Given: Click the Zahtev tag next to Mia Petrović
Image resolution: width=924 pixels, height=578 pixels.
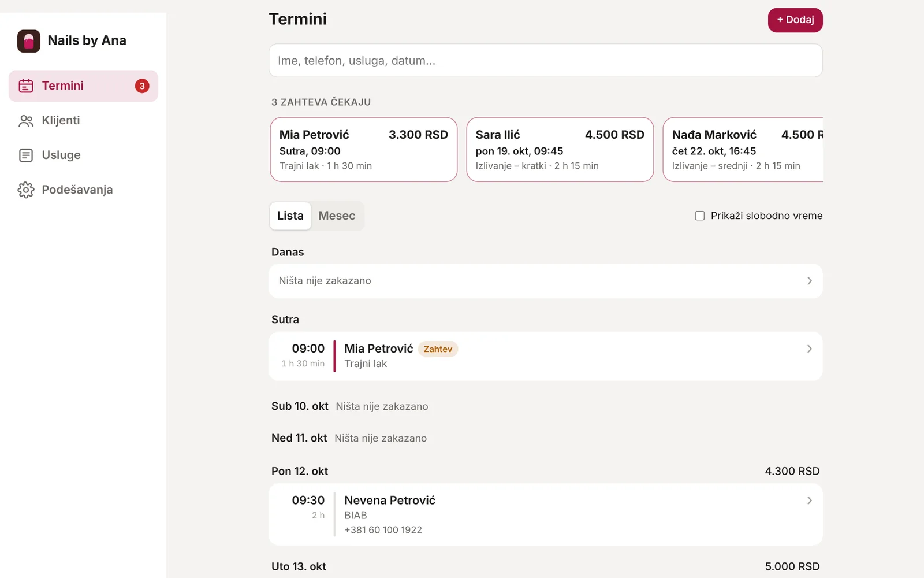Looking at the screenshot, I should click(438, 349).
